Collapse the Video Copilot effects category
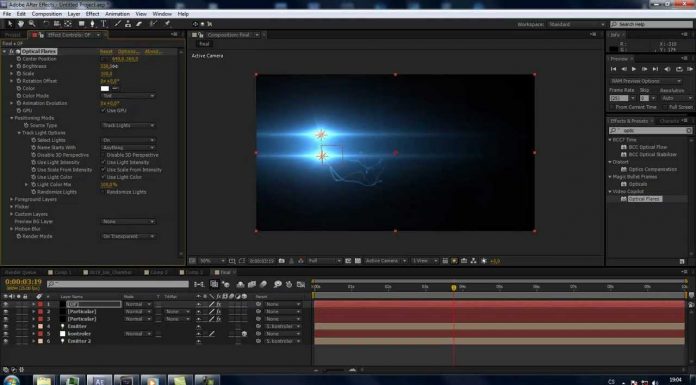 tap(610, 191)
